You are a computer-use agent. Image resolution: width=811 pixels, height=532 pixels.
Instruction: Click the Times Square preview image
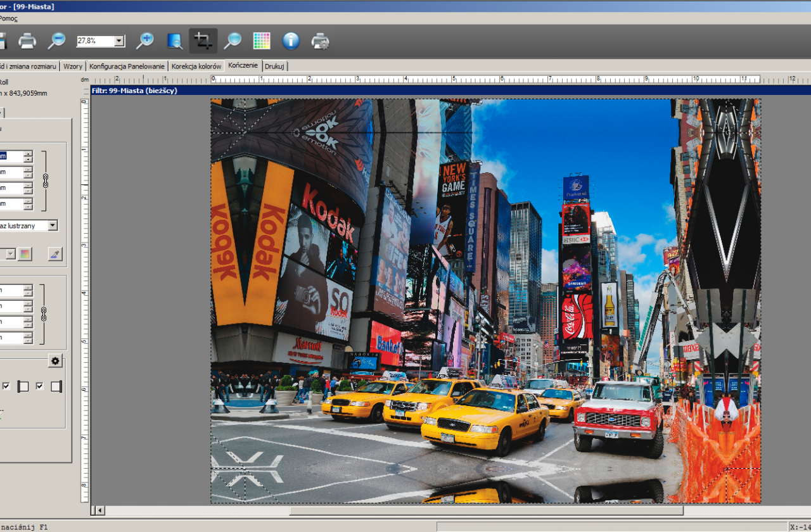485,301
